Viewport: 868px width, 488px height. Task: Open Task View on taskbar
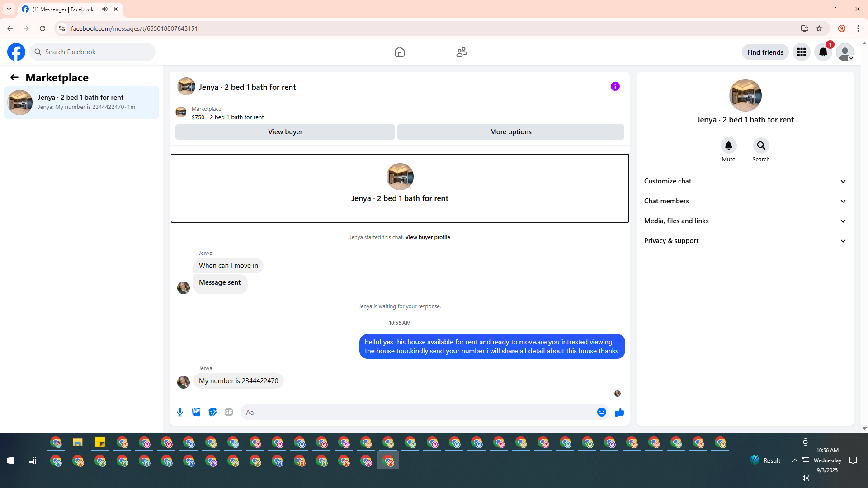coord(33,460)
